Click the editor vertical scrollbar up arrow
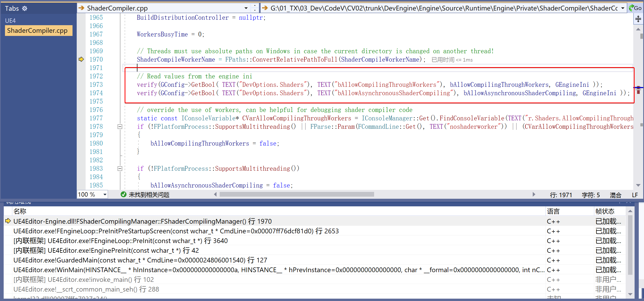The image size is (644, 301). [x=638, y=29]
